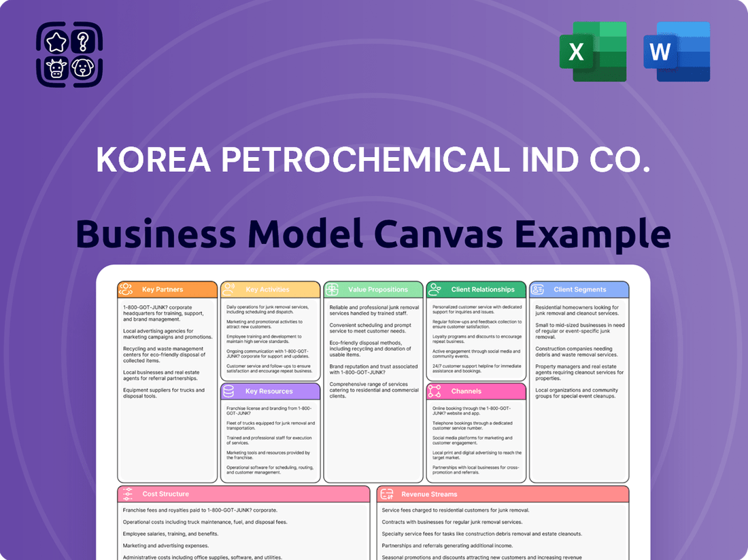
Task: Select the Value Propositions header
Action: (373, 290)
